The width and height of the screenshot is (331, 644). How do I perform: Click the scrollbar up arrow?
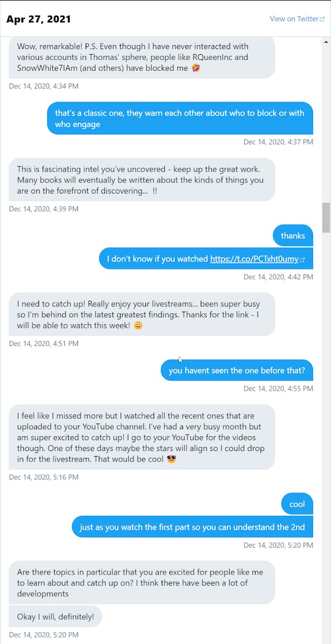(326, 42)
